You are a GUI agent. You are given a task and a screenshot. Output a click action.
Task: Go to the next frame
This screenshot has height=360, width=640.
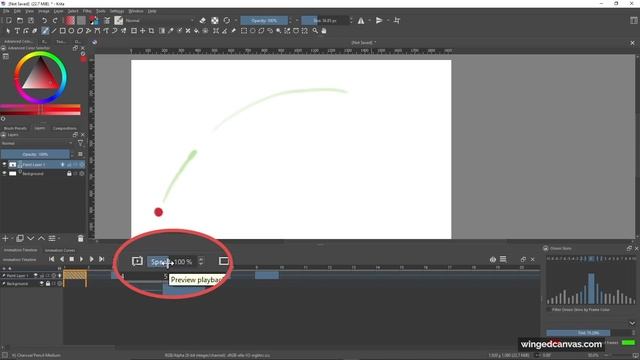91,259
